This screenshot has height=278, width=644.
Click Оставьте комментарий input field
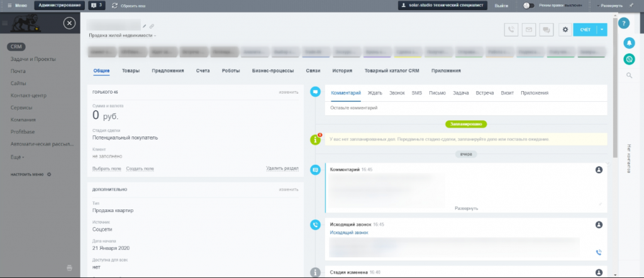(x=466, y=108)
